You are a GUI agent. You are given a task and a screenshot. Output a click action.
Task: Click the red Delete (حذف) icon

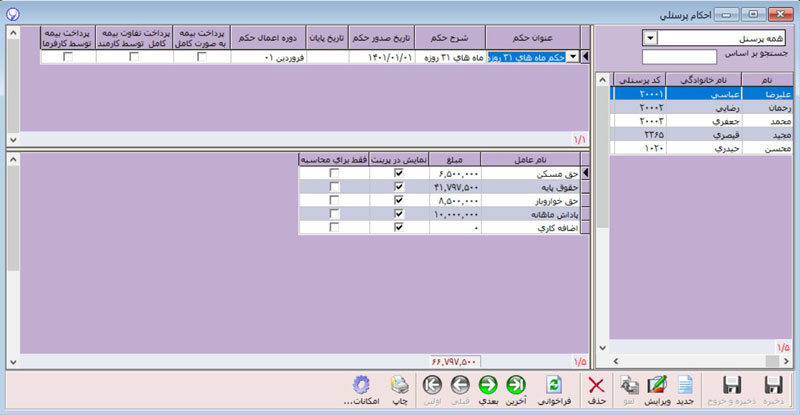pyautogui.click(x=597, y=387)
